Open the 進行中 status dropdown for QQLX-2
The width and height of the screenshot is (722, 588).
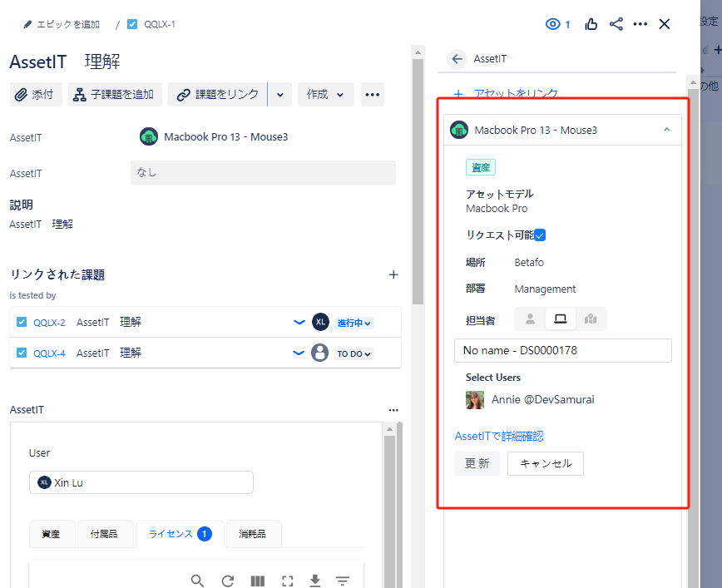(354, 323)
